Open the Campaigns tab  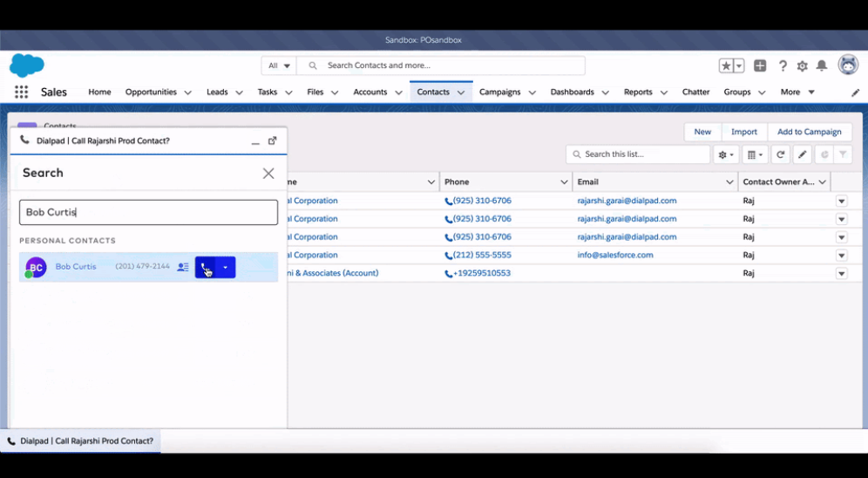tap(500, 92)
